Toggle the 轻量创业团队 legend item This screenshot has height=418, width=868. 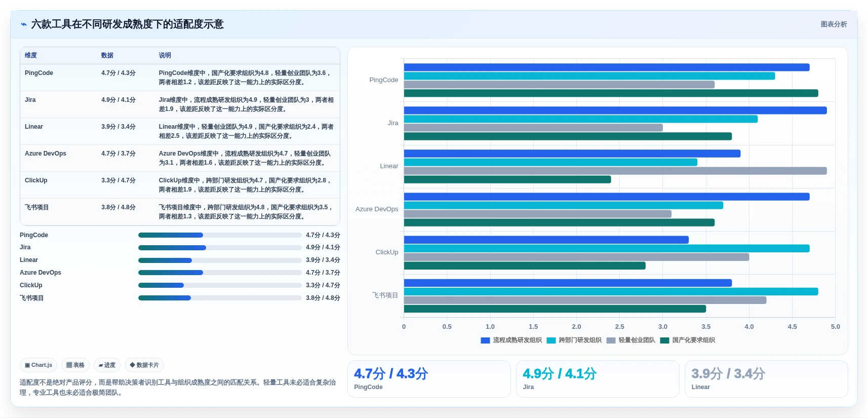pyautogui.click(x=630, y=340)
